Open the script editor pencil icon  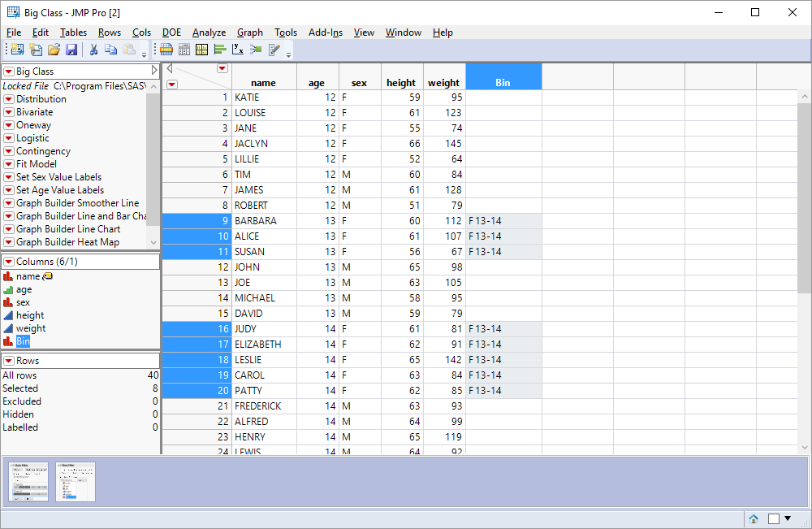click(x=274, y=50)
